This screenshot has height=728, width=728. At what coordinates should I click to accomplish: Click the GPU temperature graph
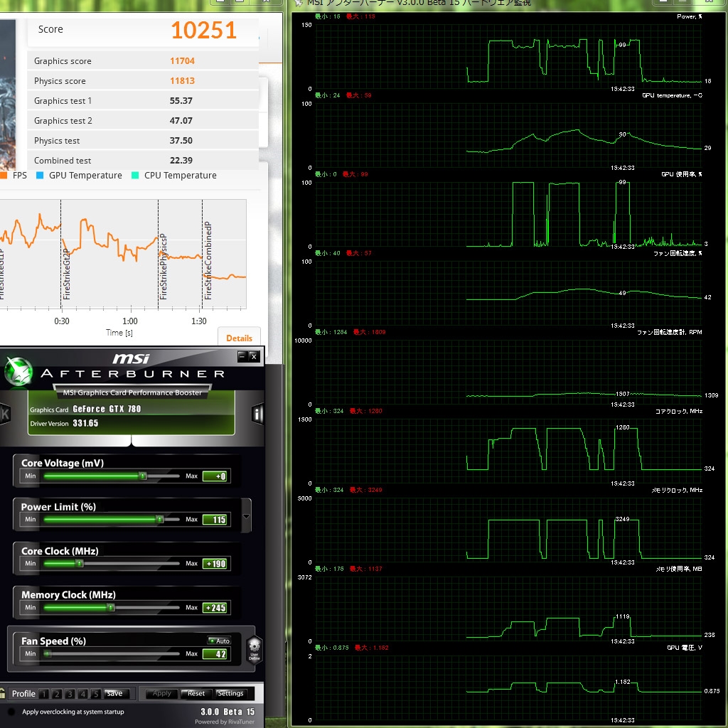(508, 135)
